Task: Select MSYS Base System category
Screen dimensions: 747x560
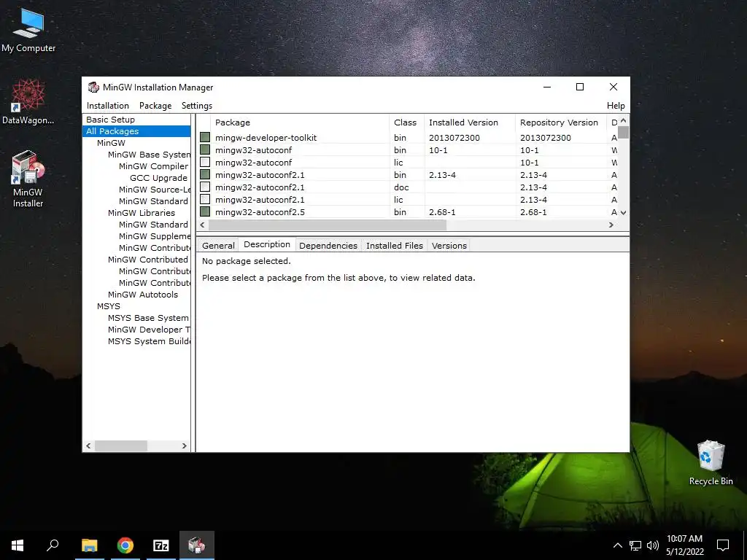Action: coord(148,318)
